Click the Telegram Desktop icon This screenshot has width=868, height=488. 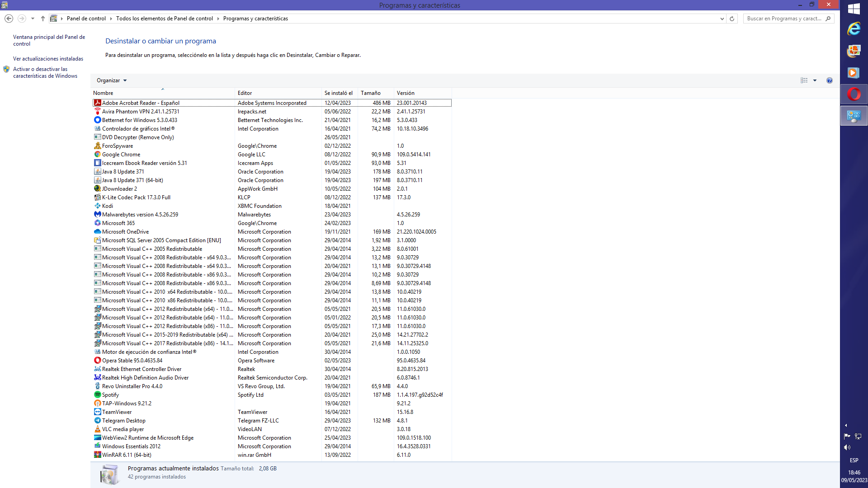click(x=97, y=421)
